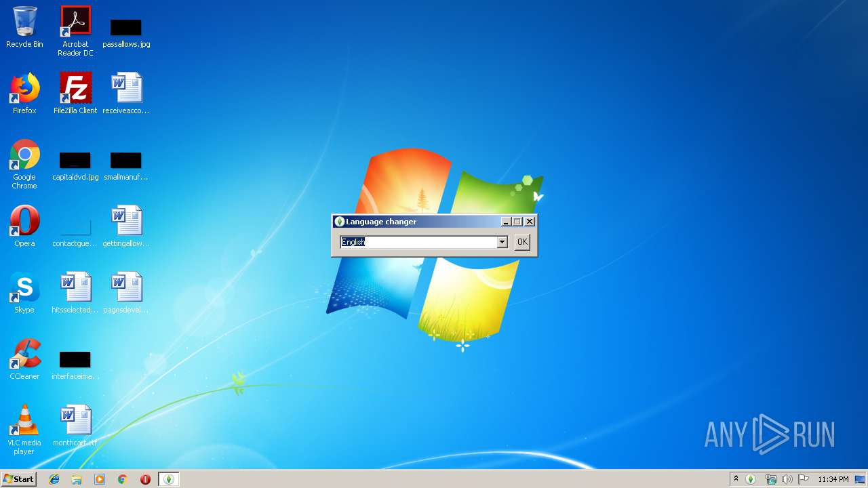Select the Acrobat Reader DC shortcut
Screen dimensions: 868x488
click(x=75, y=31)
